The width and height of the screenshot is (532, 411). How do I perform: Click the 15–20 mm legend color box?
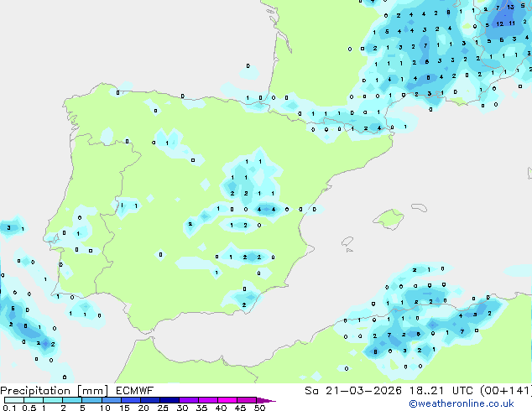click(x=131, y=400)
